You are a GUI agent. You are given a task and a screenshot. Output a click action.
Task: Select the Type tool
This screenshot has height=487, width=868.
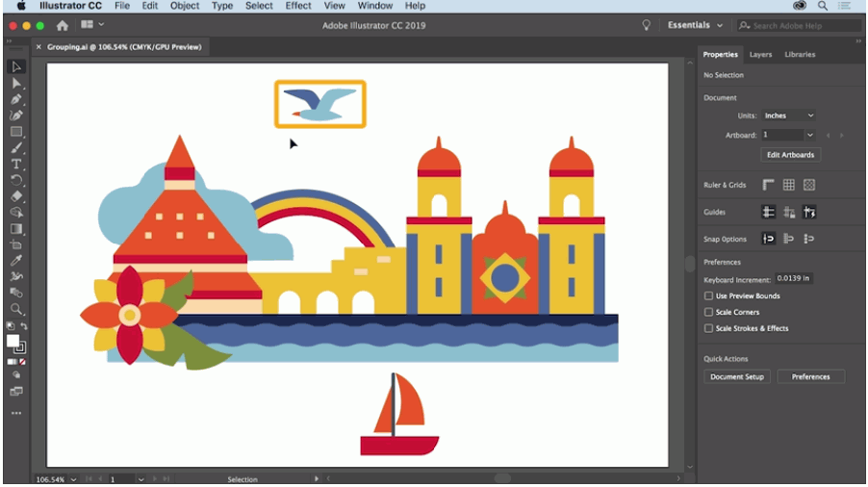coord(16,165)
